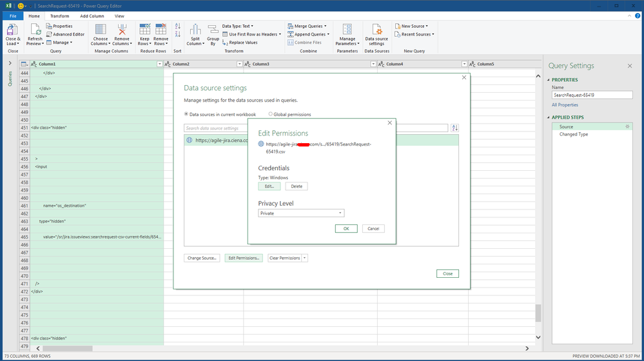This screenshot has width=644, height=361.
Task: Click the Edit Permissions... button
Action: coord(244,258)
